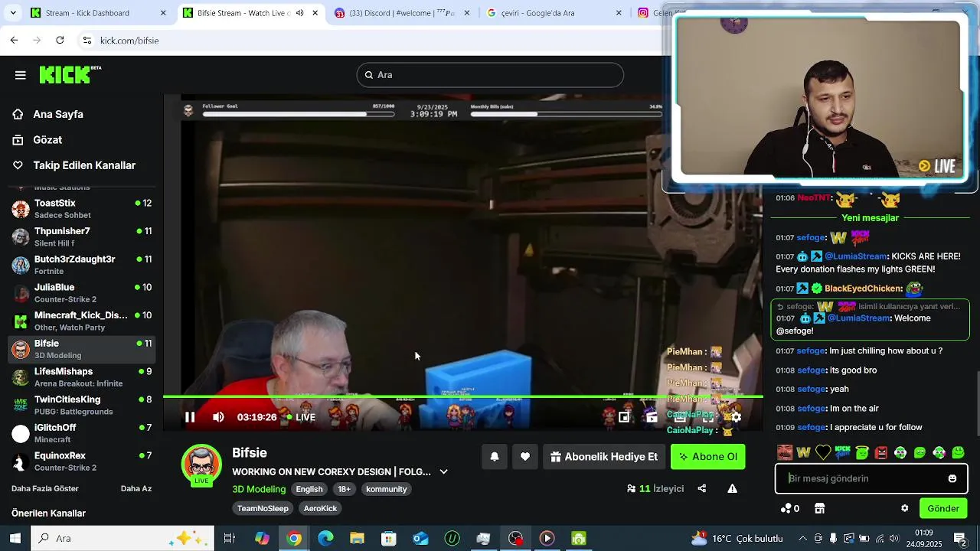This screenshot has height=551, width=980.
Task: Open TwinCitiesKing channel in sidebar
Action: [81, 405]
